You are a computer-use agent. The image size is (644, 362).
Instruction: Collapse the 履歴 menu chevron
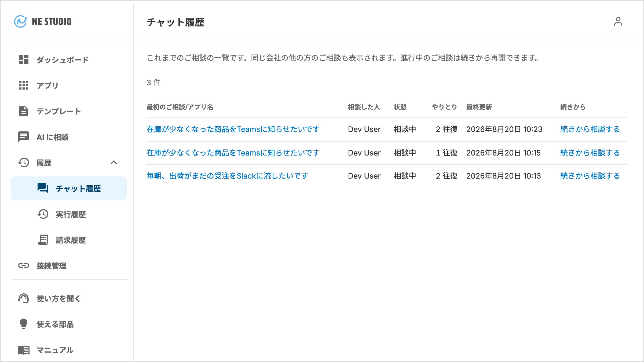pos(114,162)
